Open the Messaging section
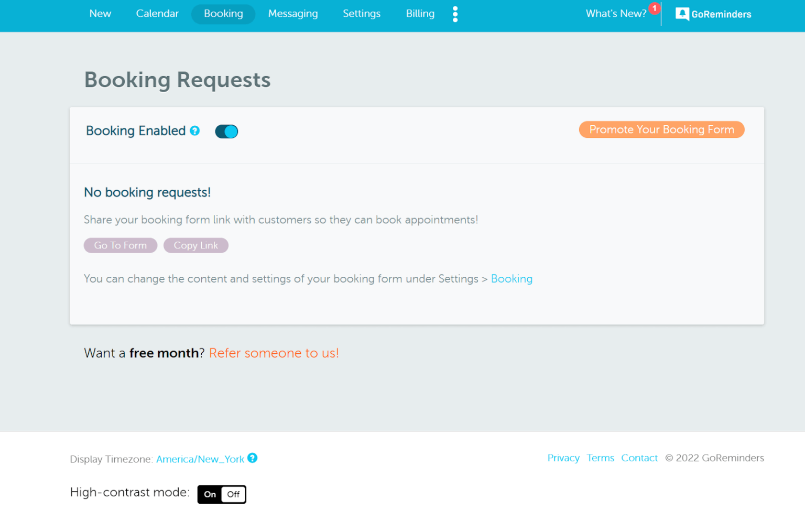The image size is (805, 532). [x=293, y=14]
